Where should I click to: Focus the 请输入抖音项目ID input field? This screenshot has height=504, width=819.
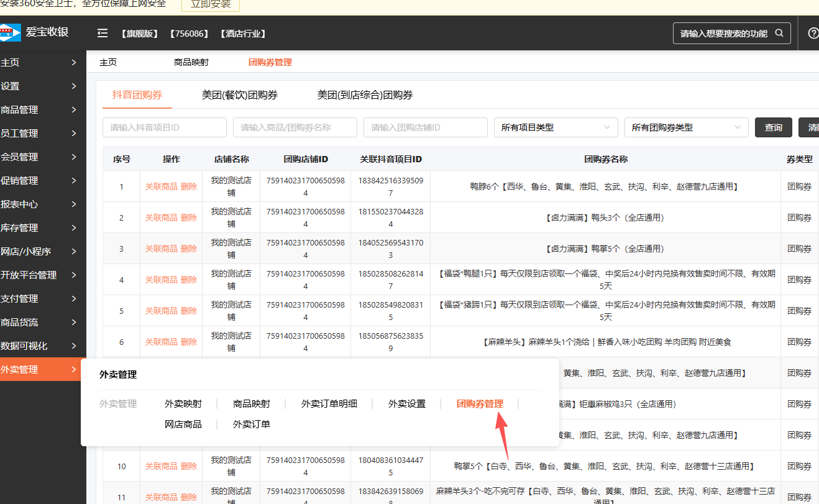click(164, 127)
